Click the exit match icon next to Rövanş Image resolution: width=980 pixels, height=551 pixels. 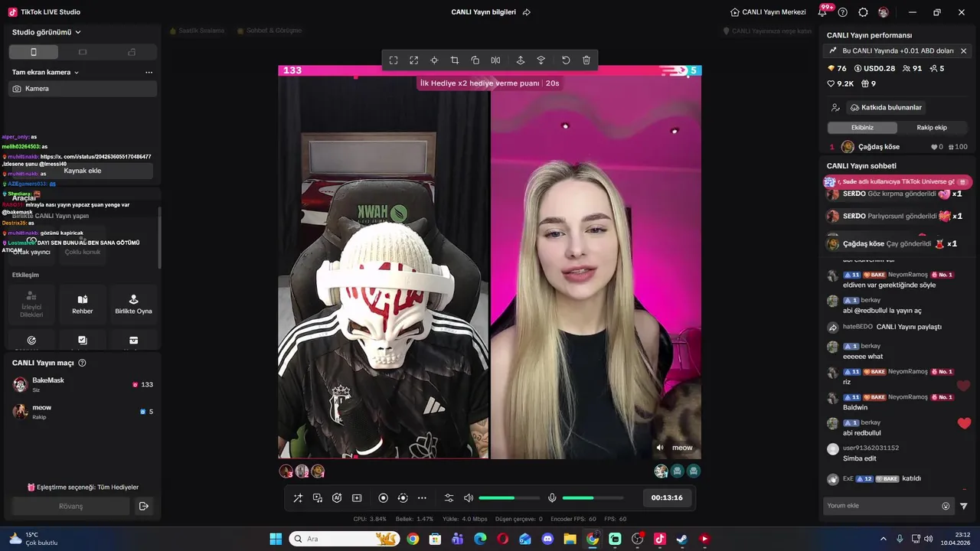(143, 506)
